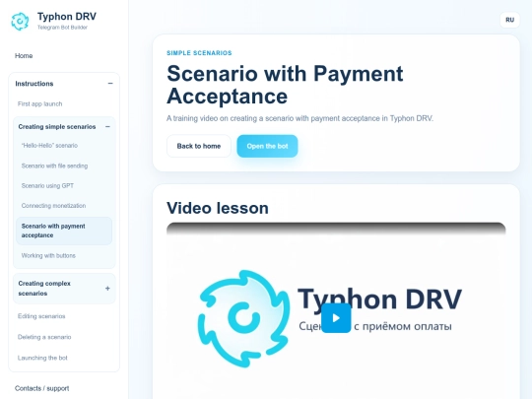Click the Back to home button
This screenshot has width=532, height=399.
(x=199, y=146)
